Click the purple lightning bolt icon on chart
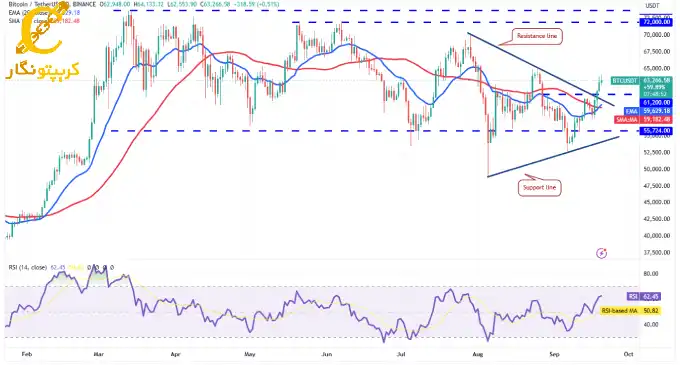 point(601,253)
